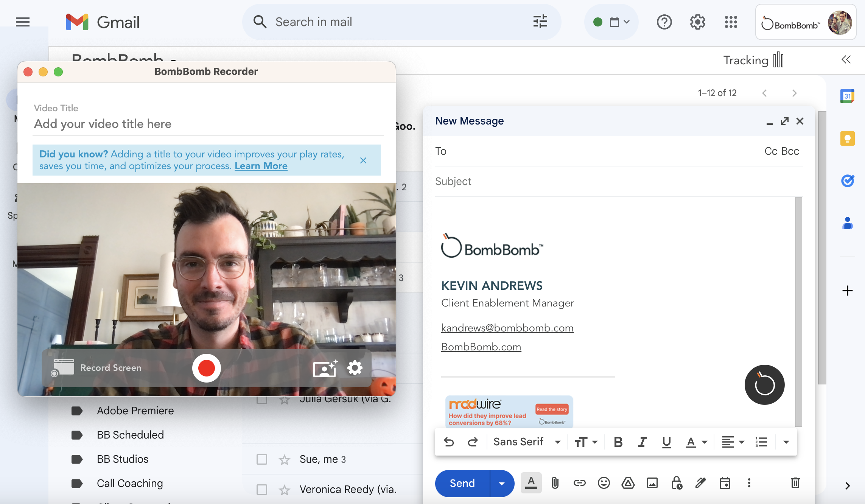Open the BB Studios label
The image size is (865, 504).
(x=123, y=459)
